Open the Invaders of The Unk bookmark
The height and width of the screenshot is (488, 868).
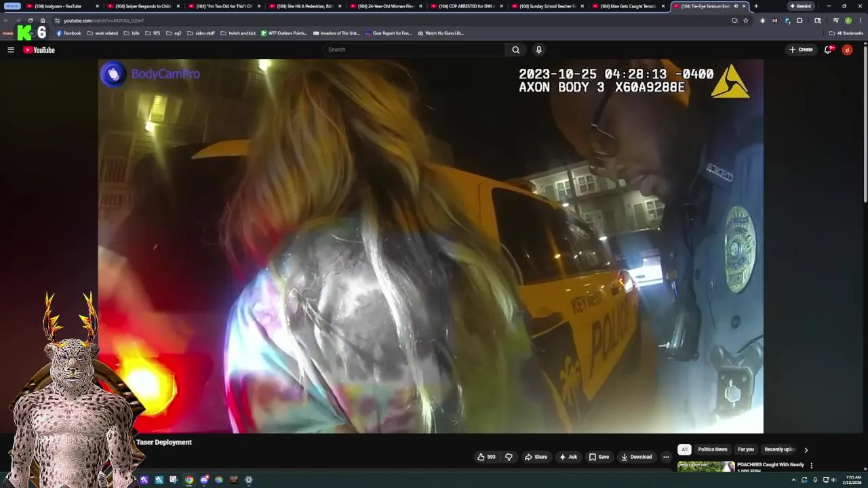(x=337, y=33)
